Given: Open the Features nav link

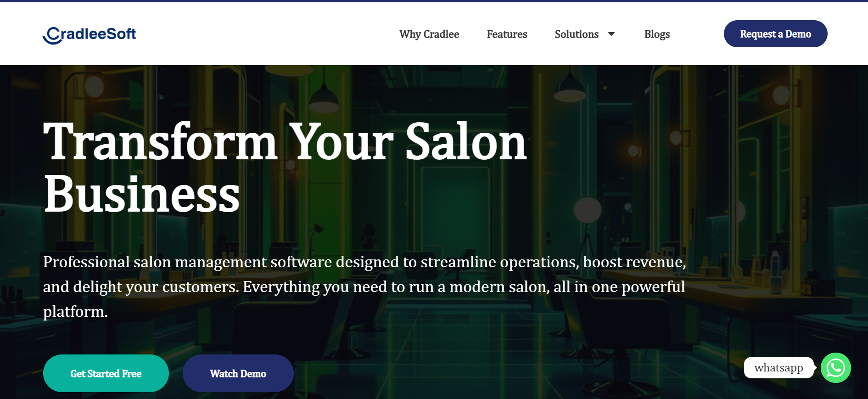Looking at the screenshot, I should click(507, 34).
